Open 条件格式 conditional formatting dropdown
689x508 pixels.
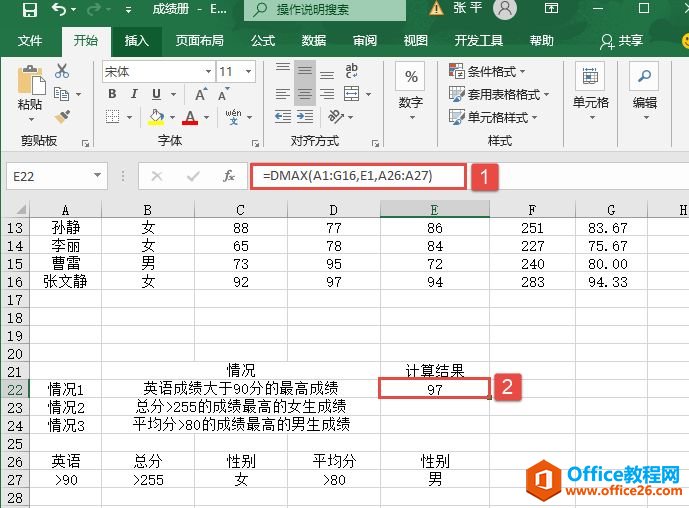pos(487,71)
